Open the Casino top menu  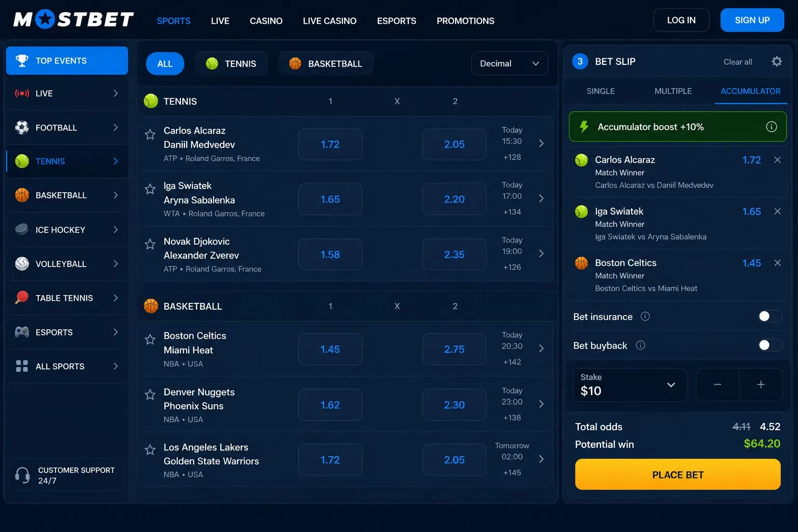tap(266, 21)
